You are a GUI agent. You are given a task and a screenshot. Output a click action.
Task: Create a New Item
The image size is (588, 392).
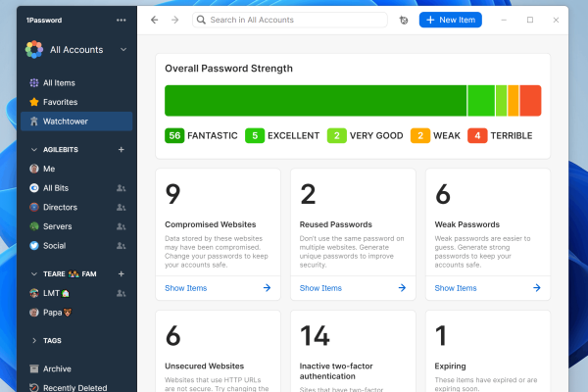click(x=451, y=20)
